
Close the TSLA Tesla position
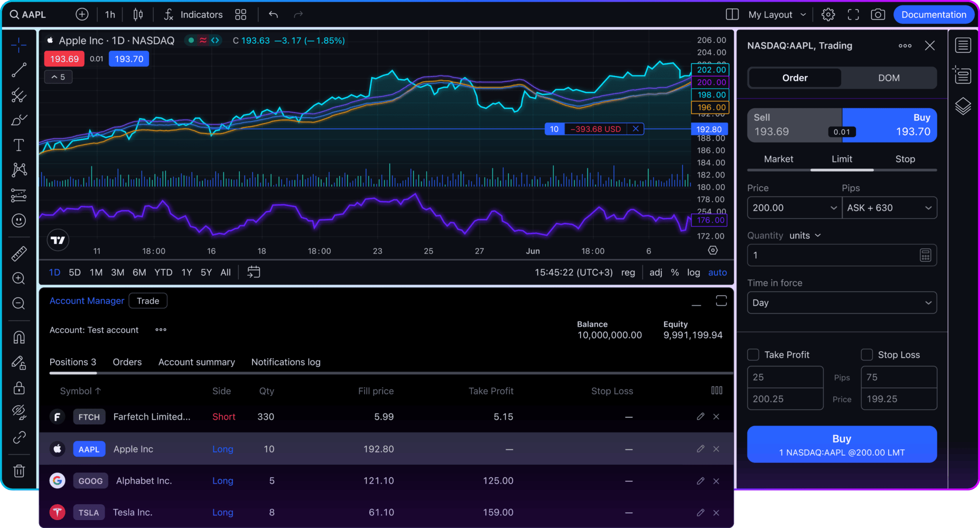pos(716,513)
